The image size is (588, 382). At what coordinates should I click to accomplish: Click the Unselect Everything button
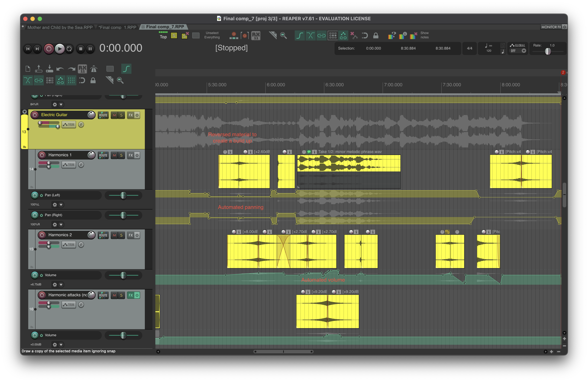212,35
